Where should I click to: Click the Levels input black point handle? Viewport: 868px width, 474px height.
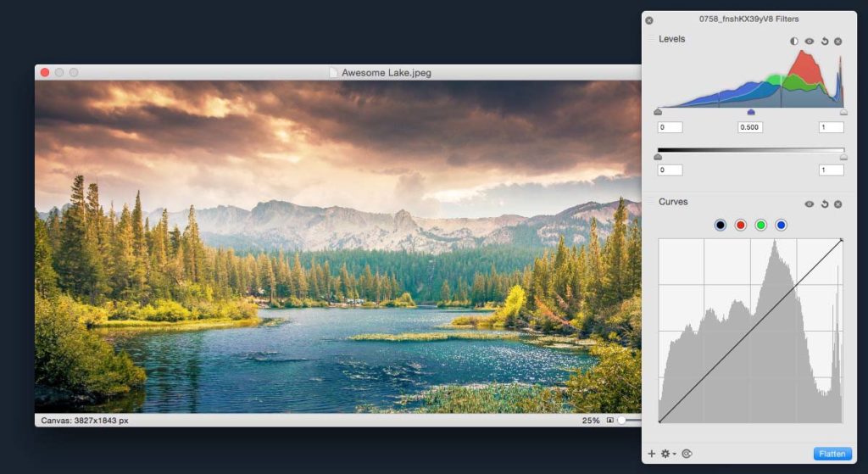[x=658, y=112]
